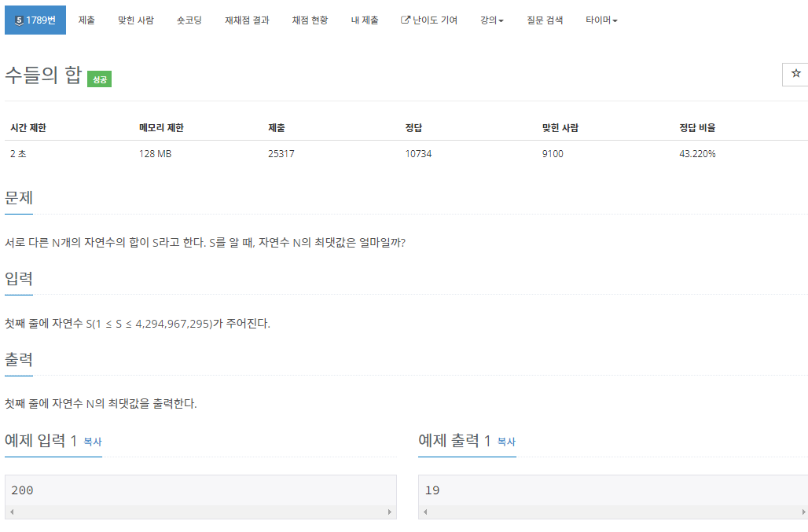Open the 내 제출 tab
This screenshot has height=532, width=808.
click(365, 20)
